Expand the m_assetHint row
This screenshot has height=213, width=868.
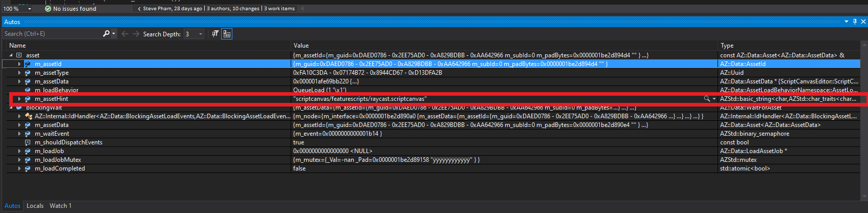[19, 99]
